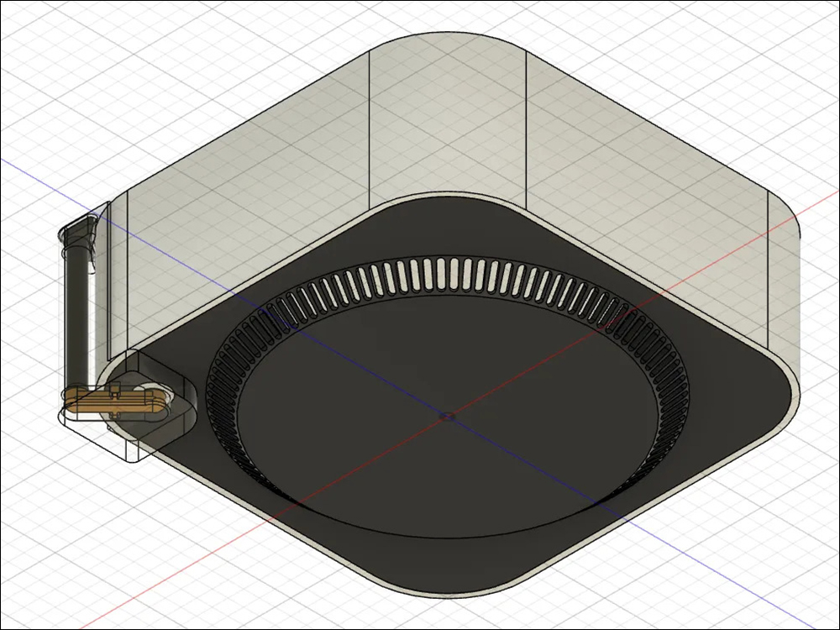Select the orange latch link part

(116, 402)
